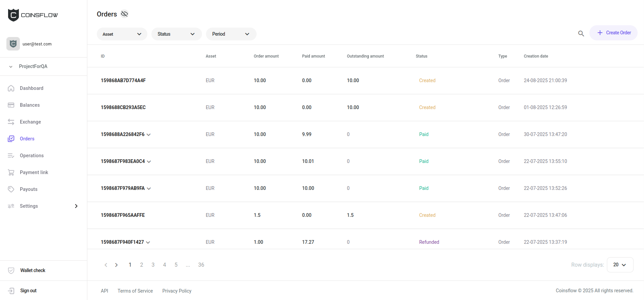Open the Terms of Service link
This screenshot has width=644, height=300.
coord(135,291)
